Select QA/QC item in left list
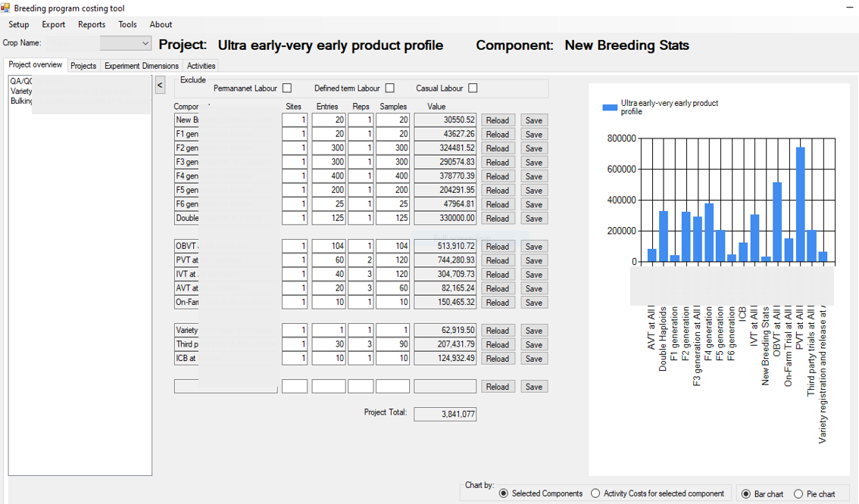This screenshot has height=504, width=859. click(x=20, y=81)
